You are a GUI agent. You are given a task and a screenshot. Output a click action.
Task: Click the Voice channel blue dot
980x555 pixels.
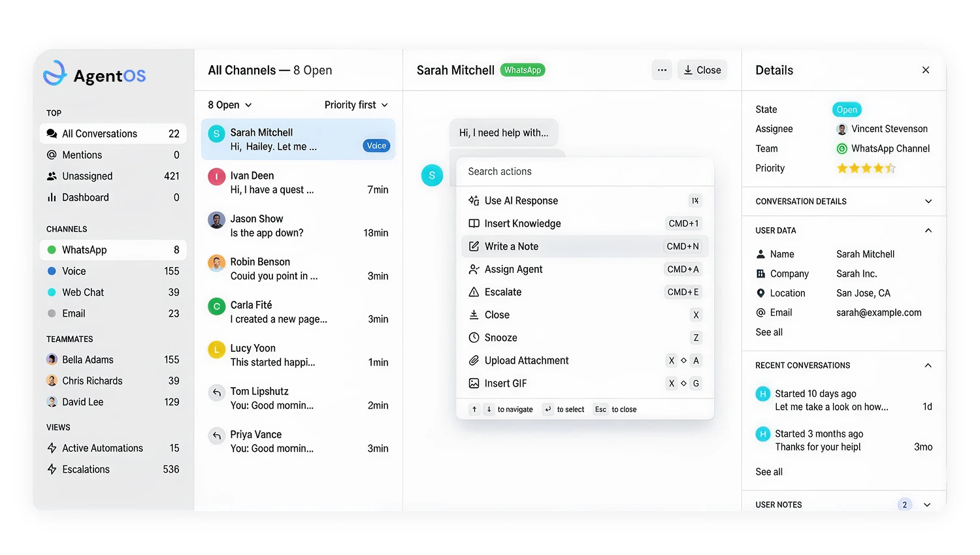click(x=52, y=271)
